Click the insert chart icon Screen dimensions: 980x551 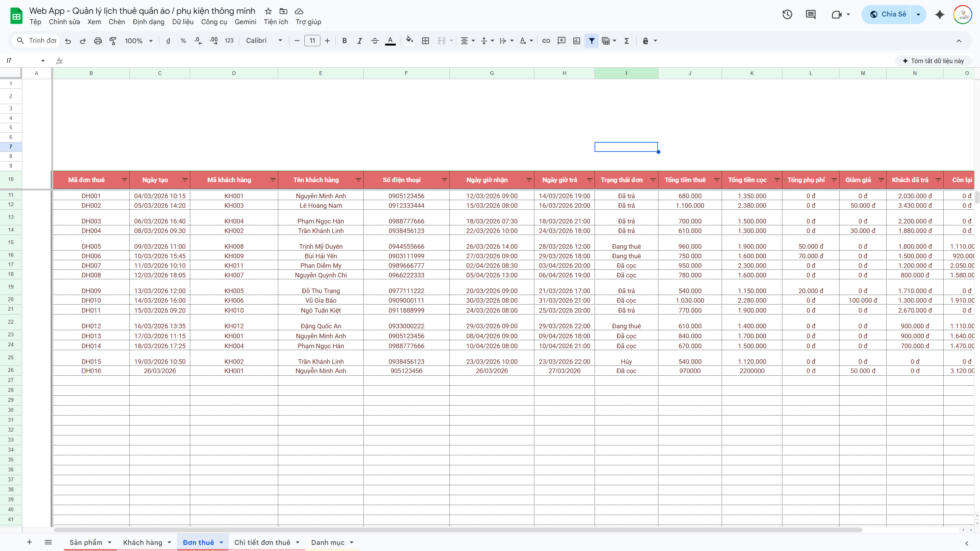[577, 41]
